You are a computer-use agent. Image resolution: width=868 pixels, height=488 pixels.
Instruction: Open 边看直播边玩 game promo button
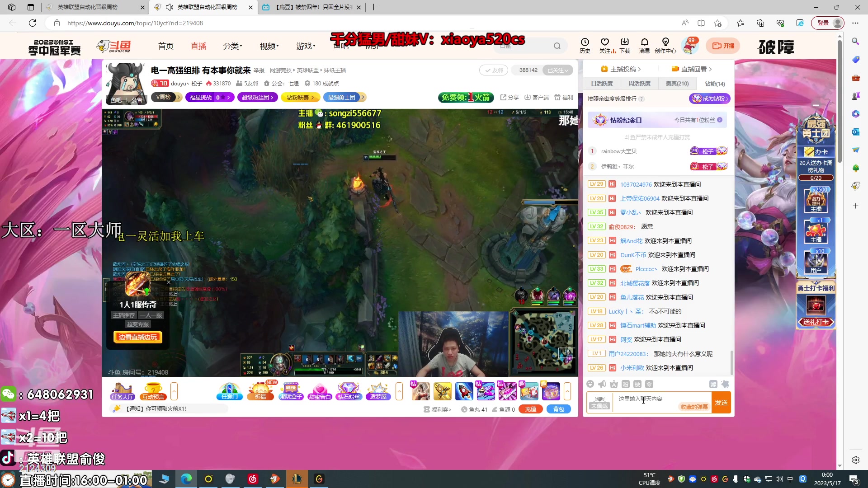coord(137,337)
